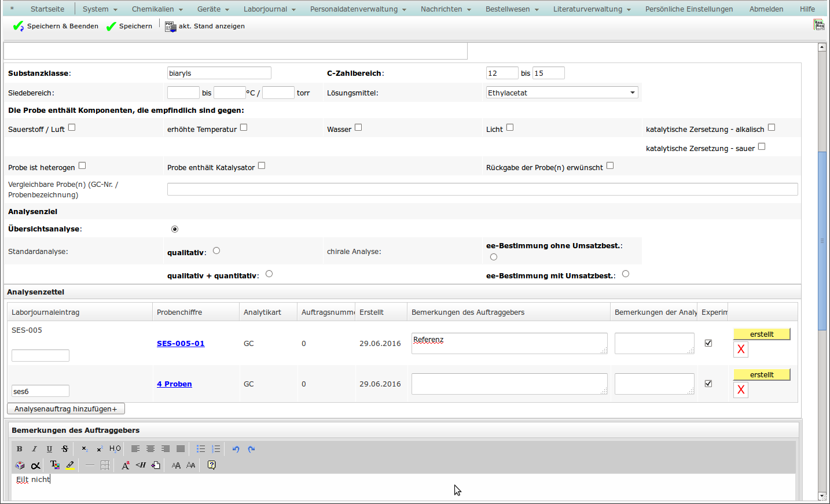This screenshot has height=504, width=830.
Task: Open Persönliche Einstellungen menu item
Action: (x=689, y=9)
